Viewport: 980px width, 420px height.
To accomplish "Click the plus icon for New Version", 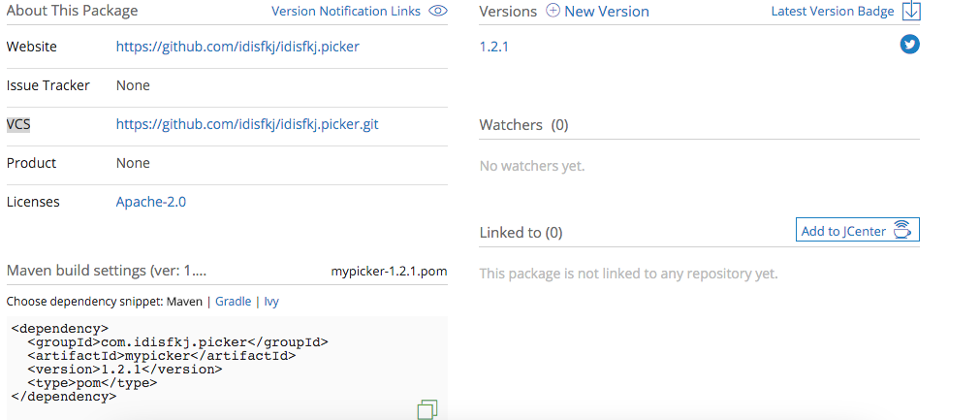I will [553, 12].
